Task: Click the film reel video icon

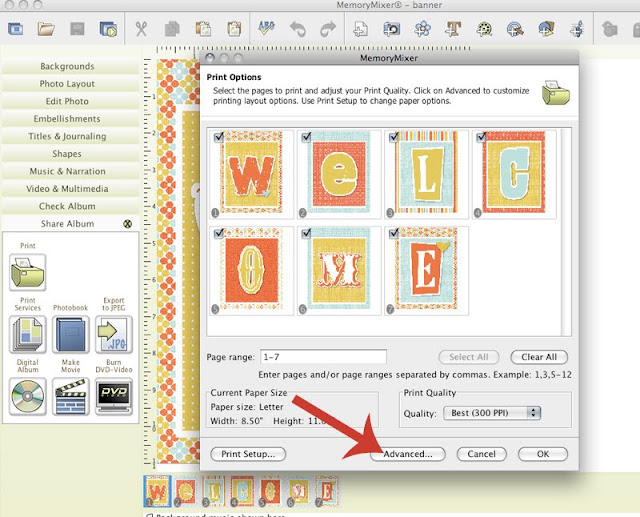Action: [x=484, y=29]
